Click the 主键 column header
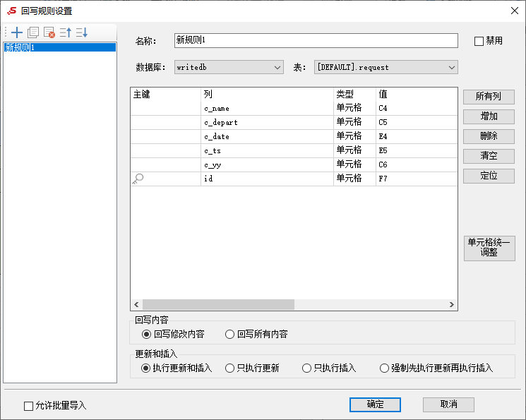This screenshot has height=420, width=526. (x=166, y=95)
